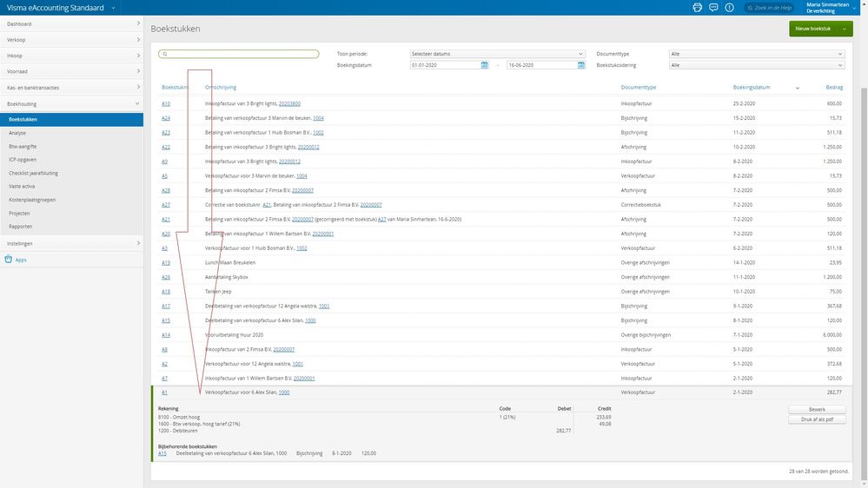Image resolution: width=868 pixels, height=488 pixels.
Task: Open boekstuk A1 link
Action: (x=164, y=392)
